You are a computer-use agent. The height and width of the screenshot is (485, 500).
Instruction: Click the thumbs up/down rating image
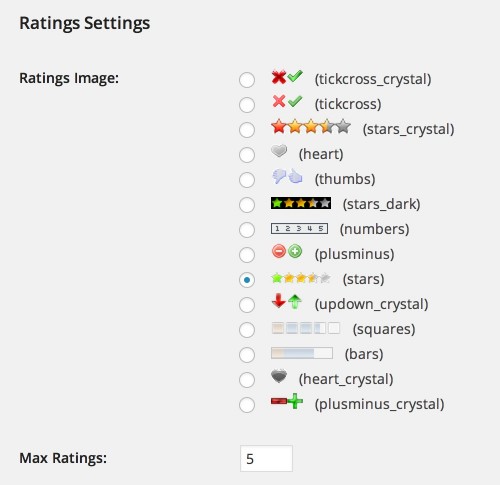tap(287, 177)
